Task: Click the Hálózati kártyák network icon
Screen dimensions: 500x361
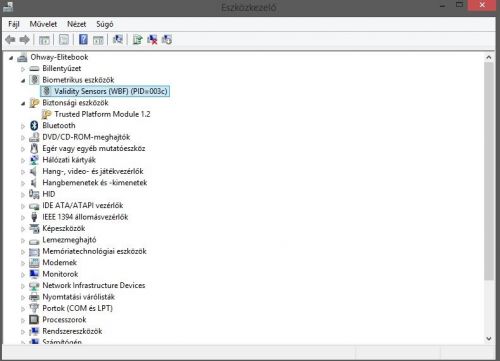Action: pos(34,160)
